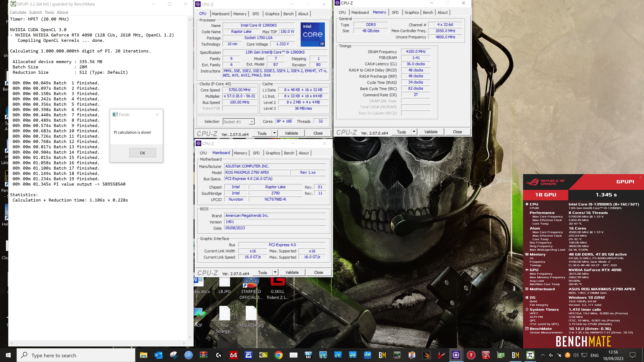The image size is (644, 362).
Task: Open the notification center icon
Action: 633,355
